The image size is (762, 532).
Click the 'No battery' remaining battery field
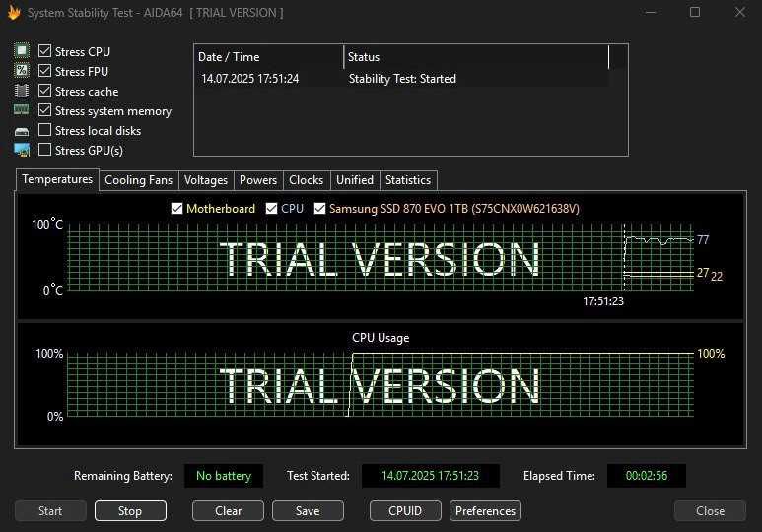224,476
